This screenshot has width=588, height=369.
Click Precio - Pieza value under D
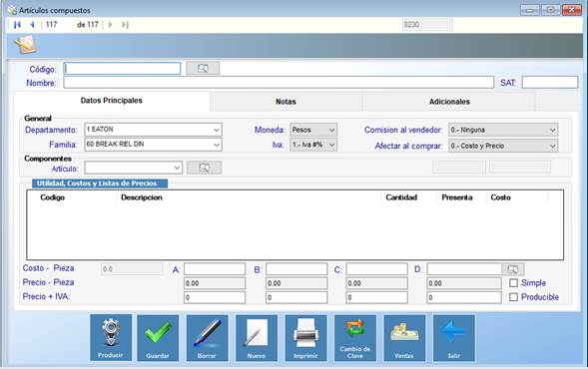tap(464, 283)
